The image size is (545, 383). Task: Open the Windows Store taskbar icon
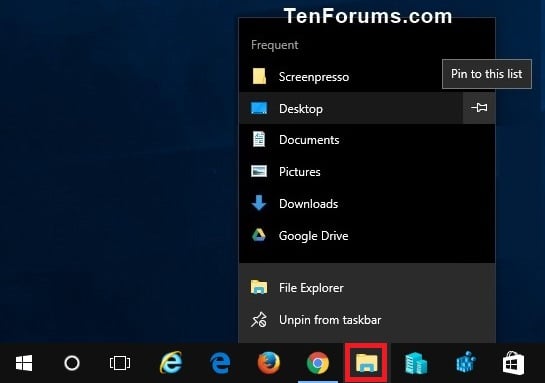513,363
